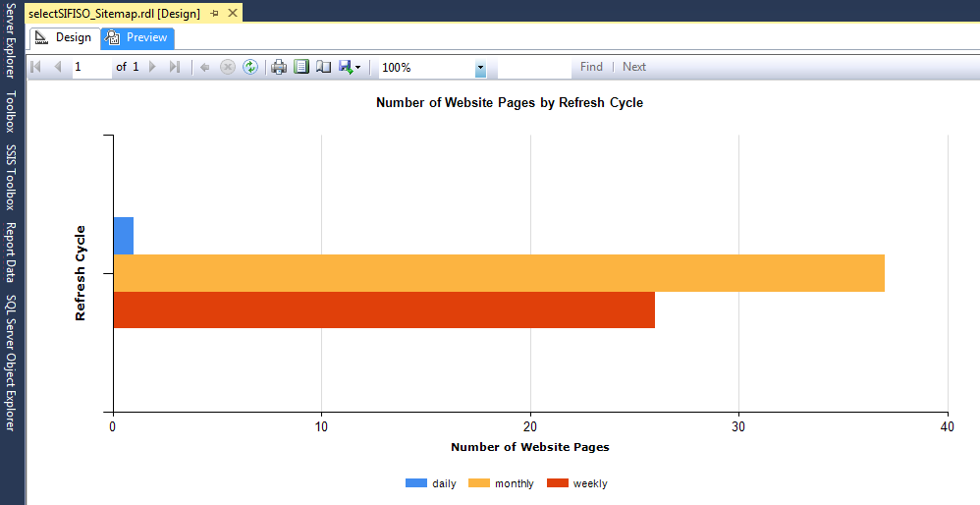Switch to the Design tab
This screenshot has width=980, height=505.
(x=64, y=38)
